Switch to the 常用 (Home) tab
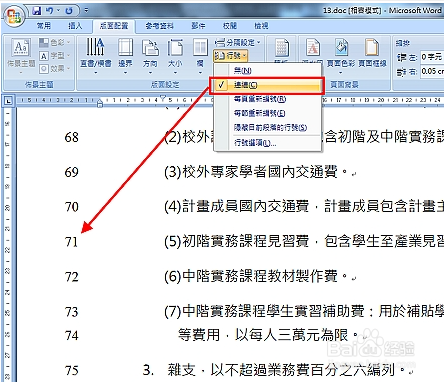The height and width of the screenshot is (382, 444). pos(44,26)
